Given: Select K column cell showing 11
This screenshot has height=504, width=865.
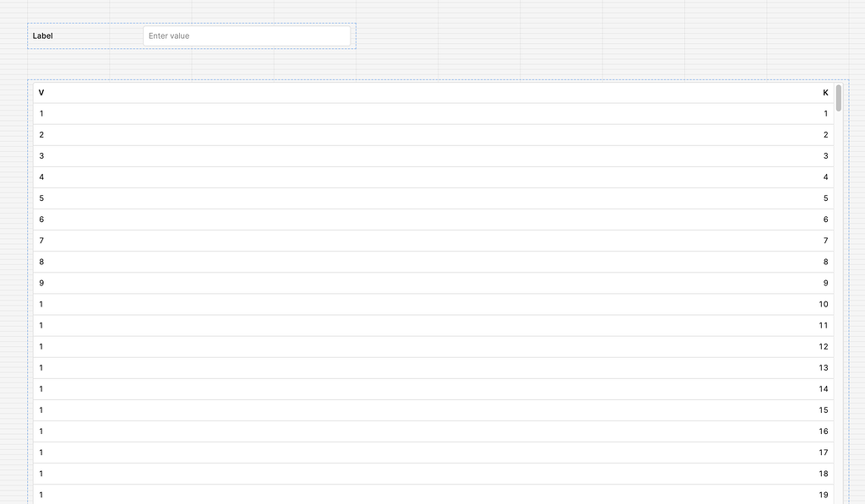Looking at the screenshot, I should pyautogui.click(x=824, y=325).
